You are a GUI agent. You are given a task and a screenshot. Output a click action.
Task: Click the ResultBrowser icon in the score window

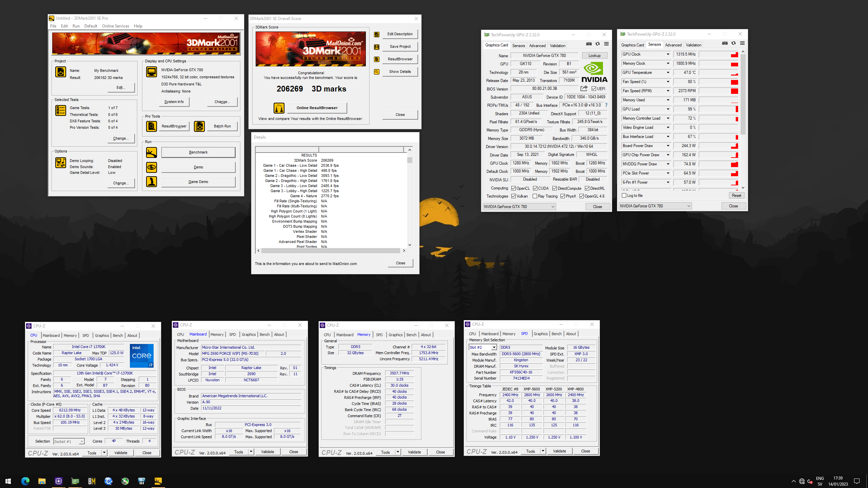[x=377, y=59]
